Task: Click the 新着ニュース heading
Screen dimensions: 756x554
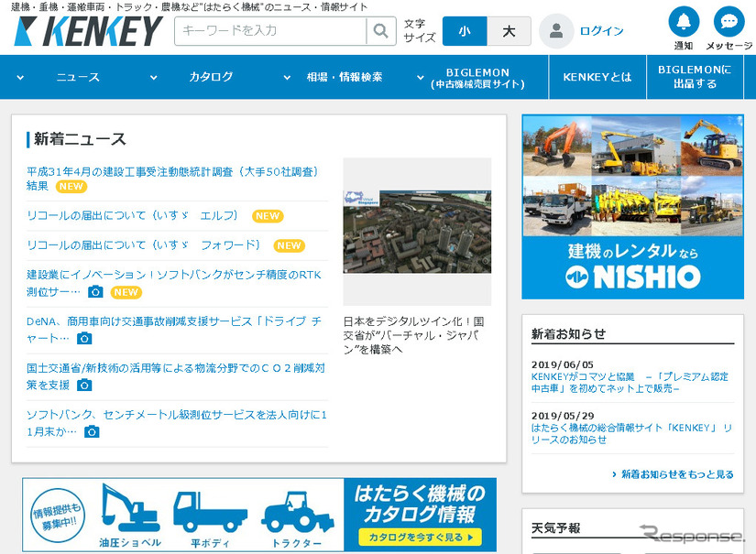Action: point(80,139)
